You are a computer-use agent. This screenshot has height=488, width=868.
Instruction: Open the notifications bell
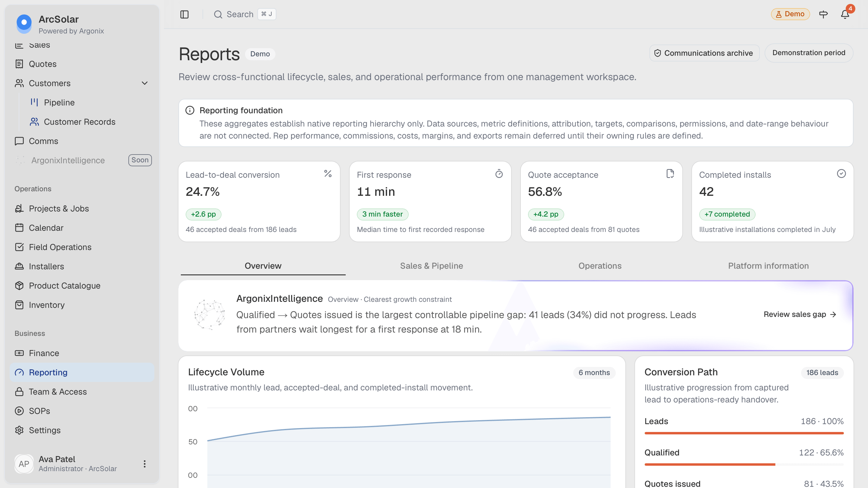[845, 14]
